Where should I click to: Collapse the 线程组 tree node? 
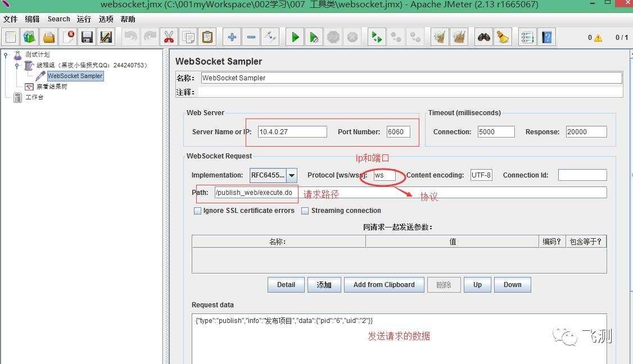[x=16, y=65]
